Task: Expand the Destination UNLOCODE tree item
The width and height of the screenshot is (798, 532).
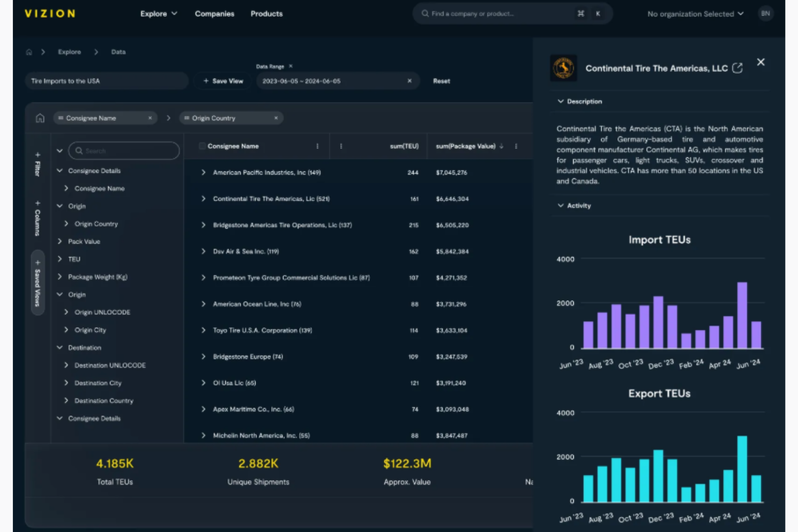Action: click(66, 365)
